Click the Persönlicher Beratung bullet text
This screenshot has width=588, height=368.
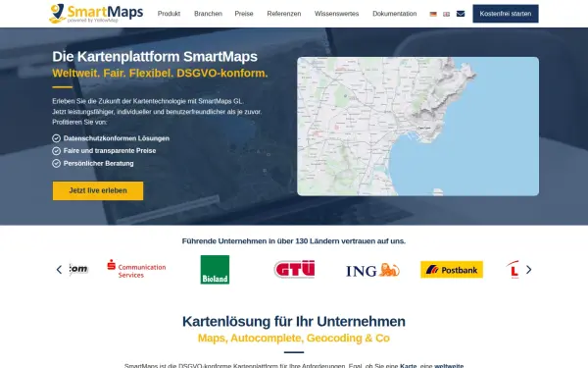[x=99, y=163]
